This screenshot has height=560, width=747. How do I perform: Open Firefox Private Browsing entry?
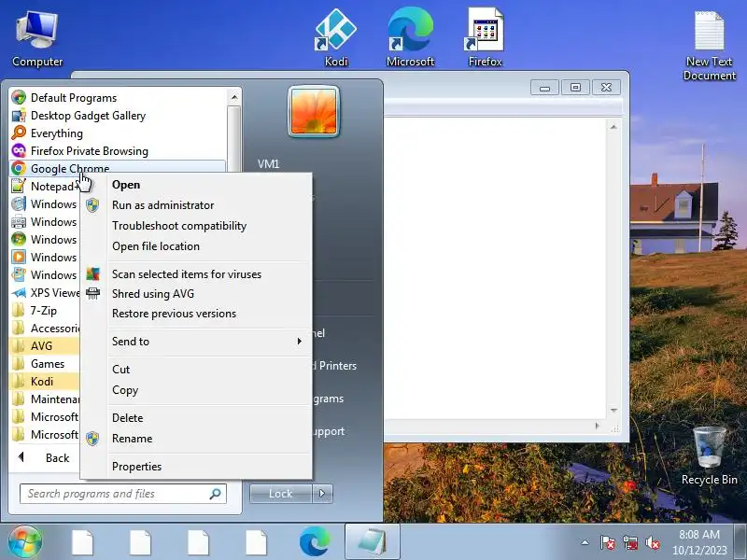click(x=119, y=151)
